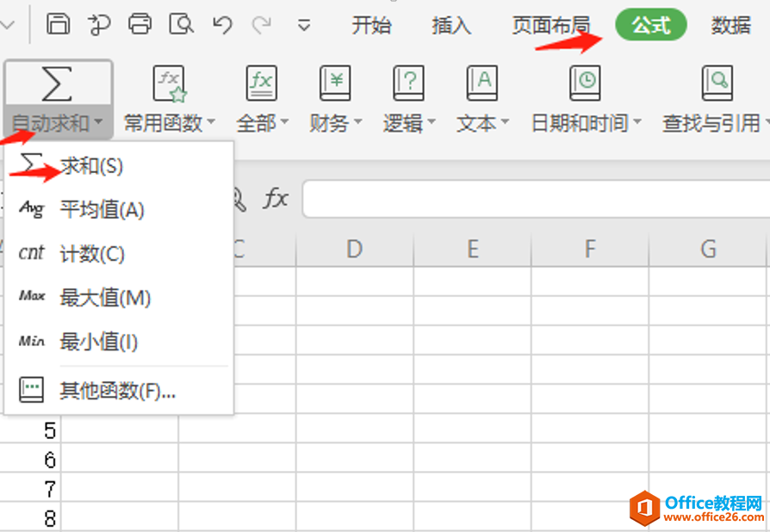
Task: Select column G header
Action: [708, 250]
